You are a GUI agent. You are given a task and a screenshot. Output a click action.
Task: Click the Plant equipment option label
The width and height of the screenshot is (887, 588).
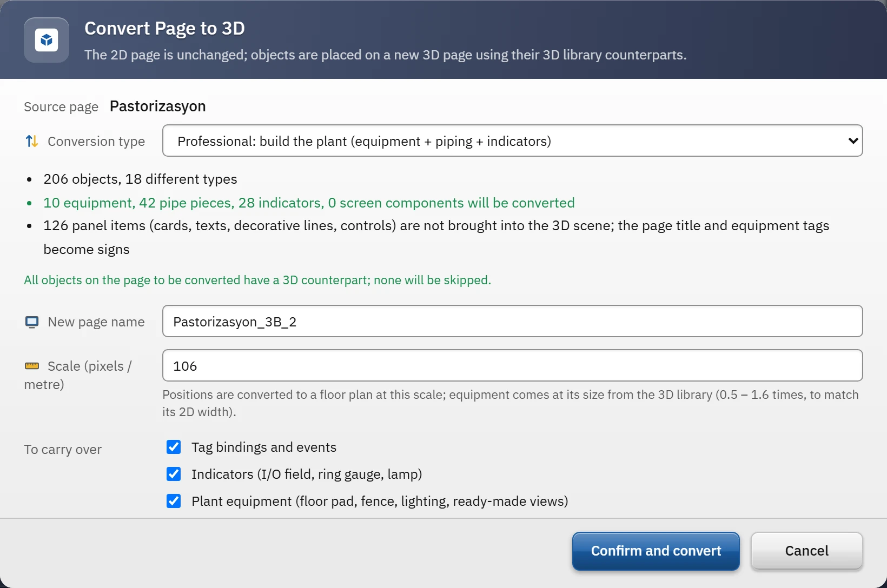pos(380,501)
